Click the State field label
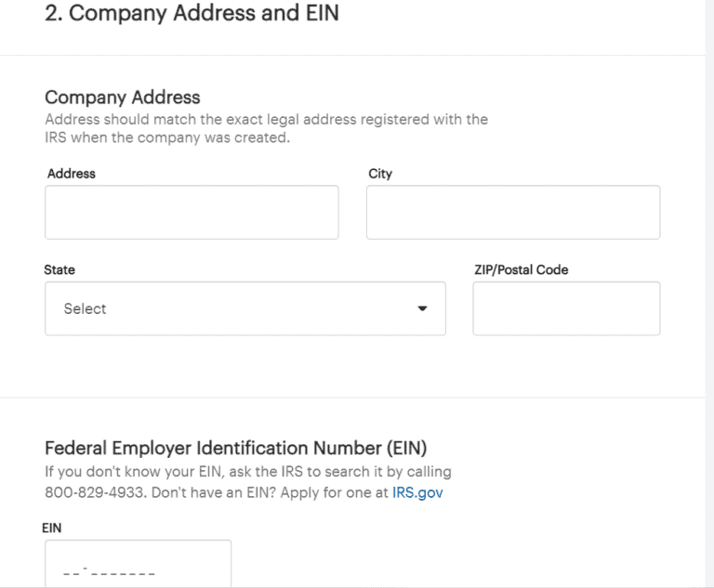 [59, 270]
